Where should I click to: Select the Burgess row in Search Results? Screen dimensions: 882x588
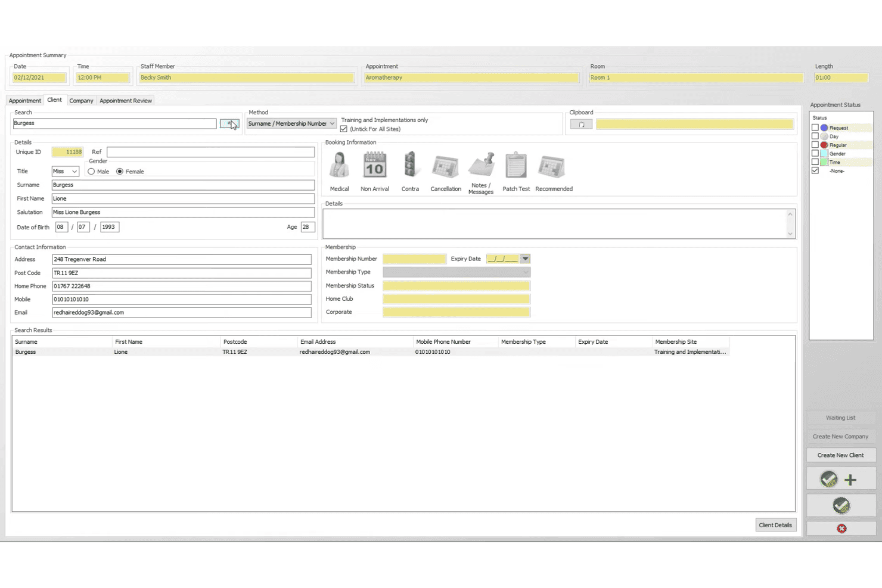(x=370, y=352)
